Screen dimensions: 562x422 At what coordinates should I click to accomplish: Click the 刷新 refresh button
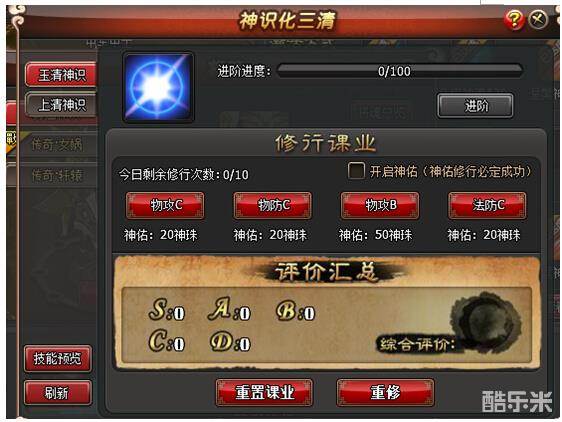click(x=58, y=393)
